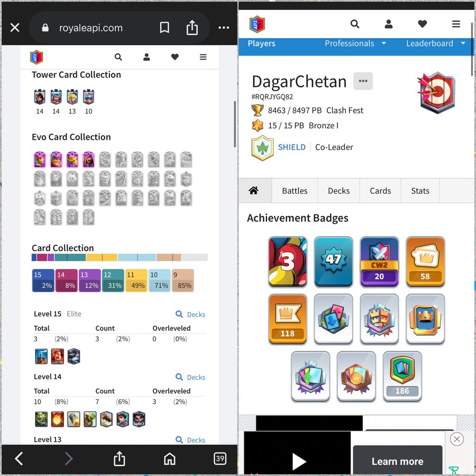Open hamburger menu in right panel

coord(456,24)
